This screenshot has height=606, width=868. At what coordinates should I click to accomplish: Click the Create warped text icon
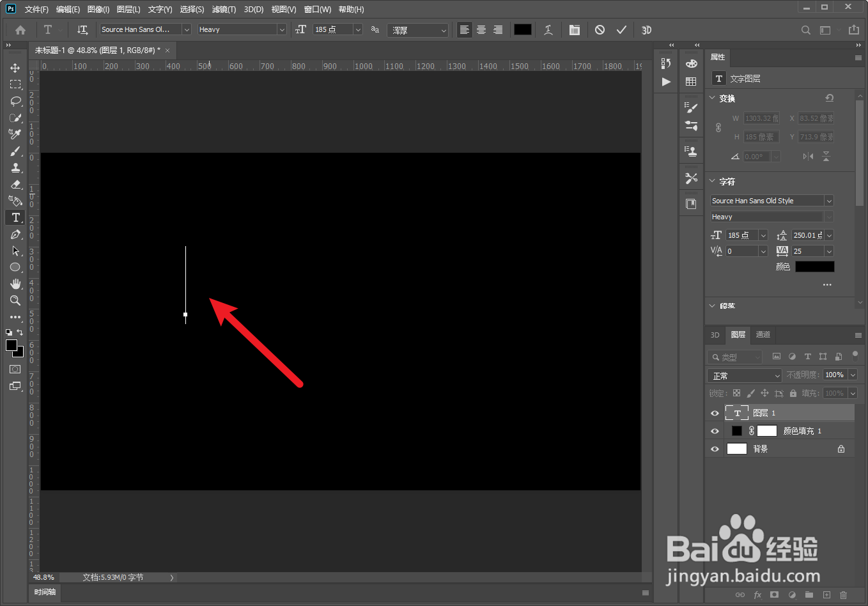click(x=548, y=30)
